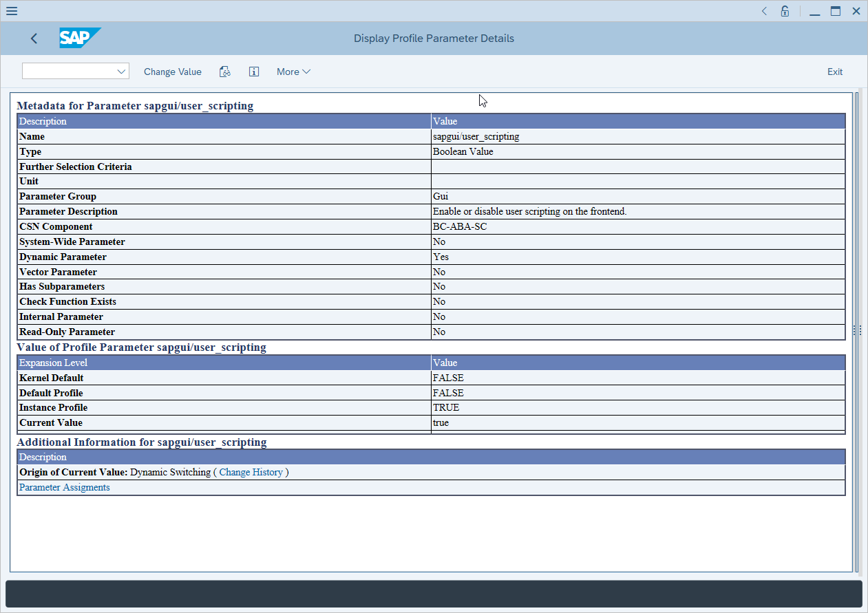Click the vertical scrollbar on the right

click(x=858, y=330)
